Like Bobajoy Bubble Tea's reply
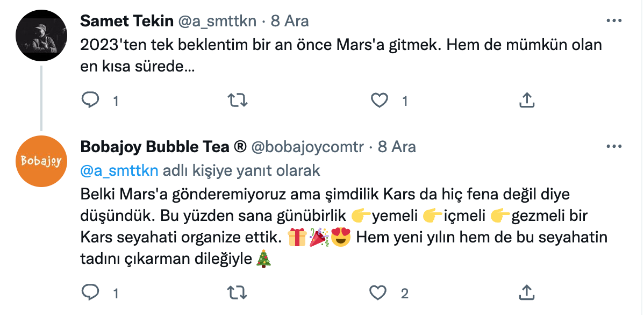The height and width of the screenshot is (315, 644). point(380,292)
